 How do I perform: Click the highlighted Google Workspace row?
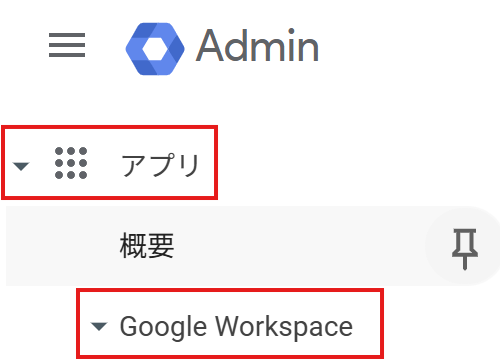point(230,324)
